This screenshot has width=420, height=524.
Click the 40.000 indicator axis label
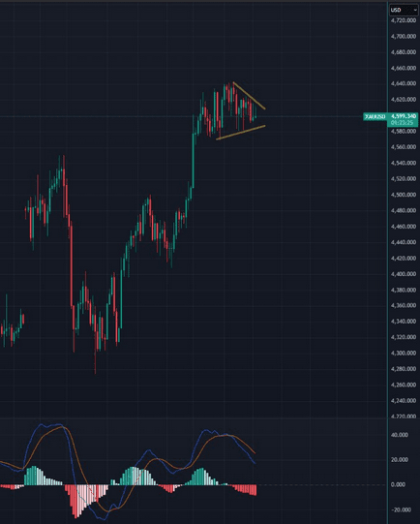(x=400, y=435)
